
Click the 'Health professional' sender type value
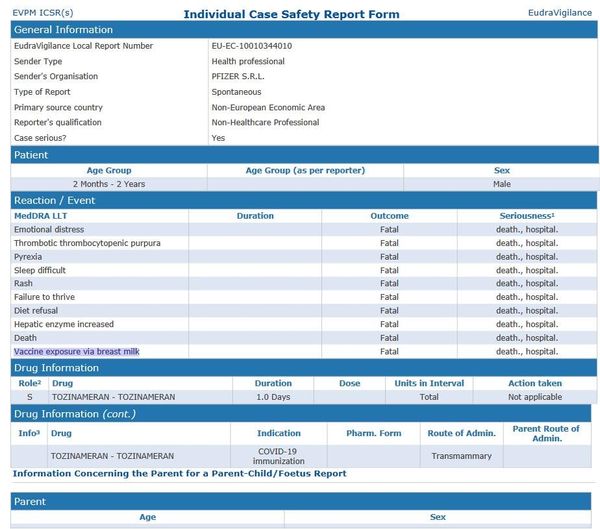[248, 61]
